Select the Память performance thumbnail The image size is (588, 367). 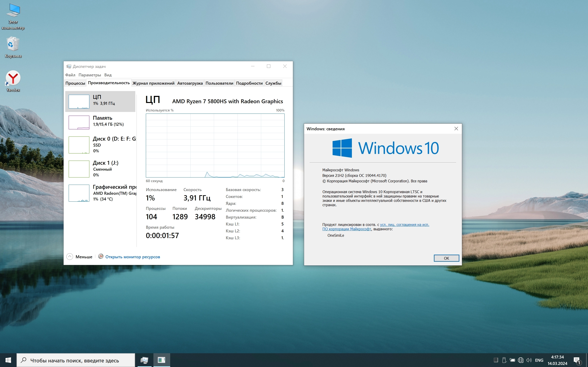[100, 122]
